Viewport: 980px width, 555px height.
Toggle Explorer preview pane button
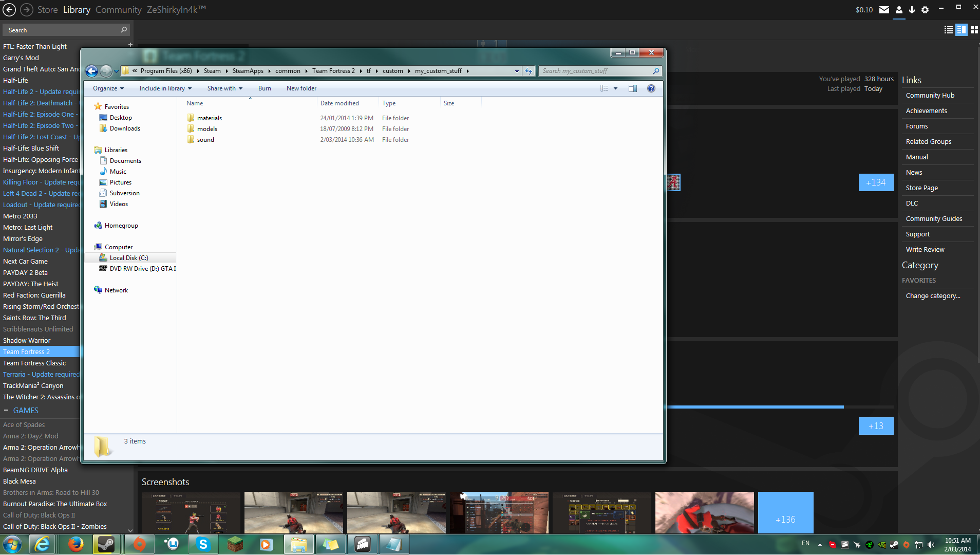pyautogui.click(x=633, y=88)
